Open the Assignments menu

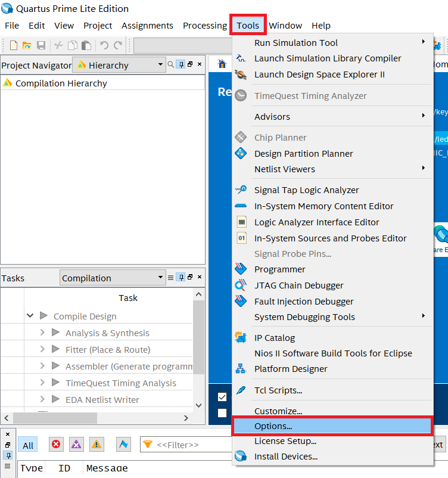click(147, 26)
